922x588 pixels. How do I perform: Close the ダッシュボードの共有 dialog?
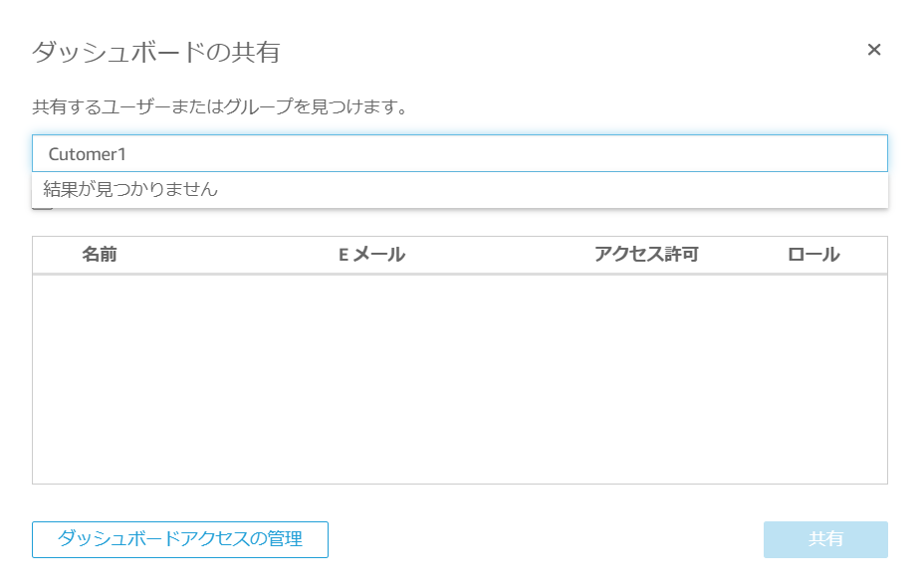(874, 49)
